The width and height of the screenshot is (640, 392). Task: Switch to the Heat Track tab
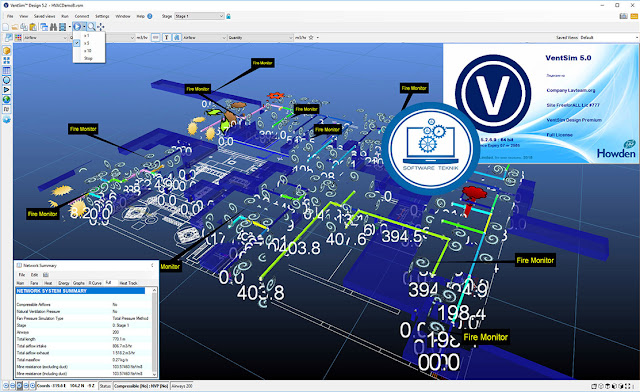[128, 283]
